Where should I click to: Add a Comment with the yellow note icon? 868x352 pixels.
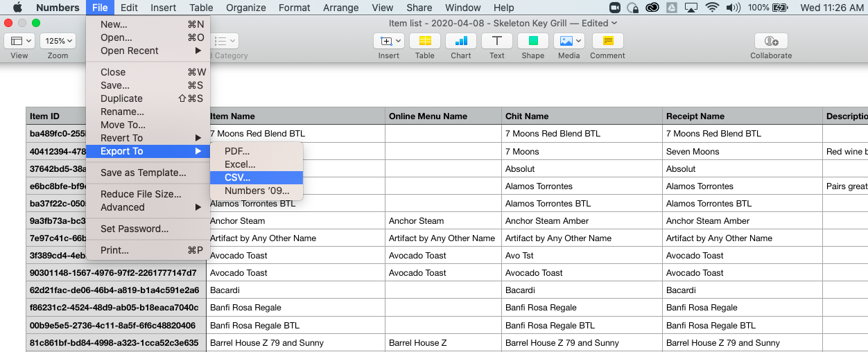tap(607, 42)
